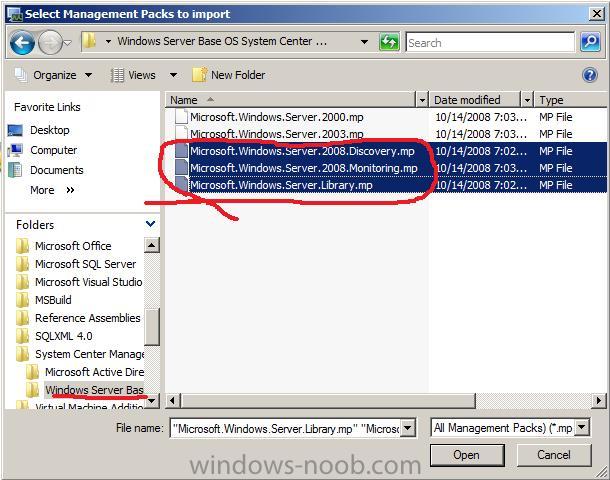This screenshot has height=480, width=610.
Task: Sort by Date modified column
Action: pyautogui.click(x=475, y=100)
